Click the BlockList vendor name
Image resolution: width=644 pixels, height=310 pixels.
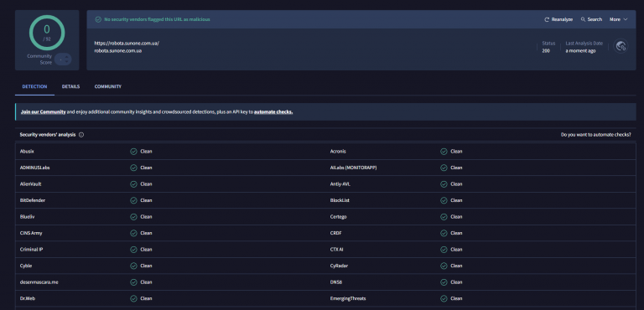pos(340,200)
